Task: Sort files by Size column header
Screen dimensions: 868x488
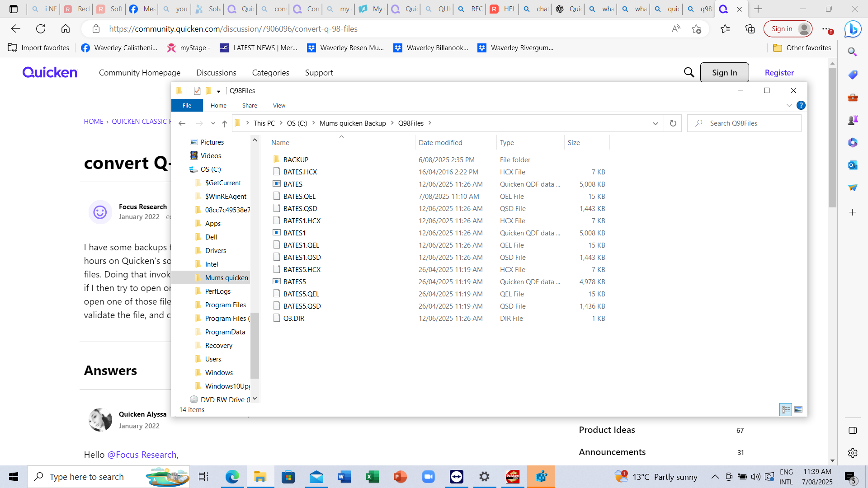Action: (x=574, y=143)
